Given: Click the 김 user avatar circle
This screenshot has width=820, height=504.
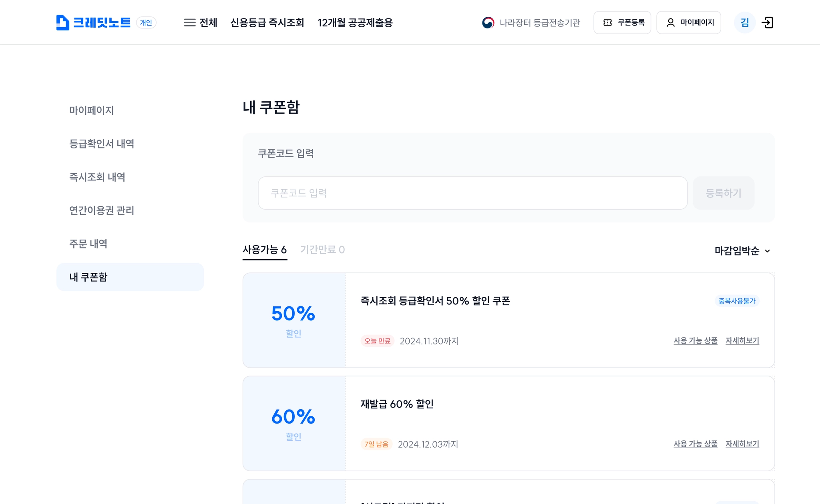Looking at the screenshot, I should point(744,22).
